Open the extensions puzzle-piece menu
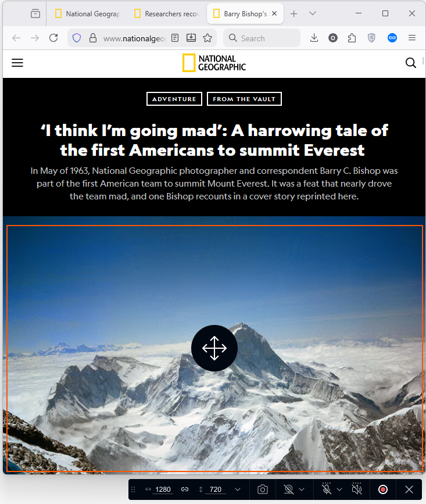426x504 pixels. click(x=352, y=38)
